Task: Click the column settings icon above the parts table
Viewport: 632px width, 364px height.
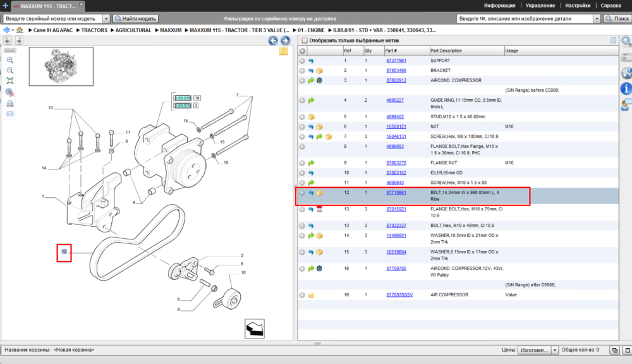Action: pos(613,40)
